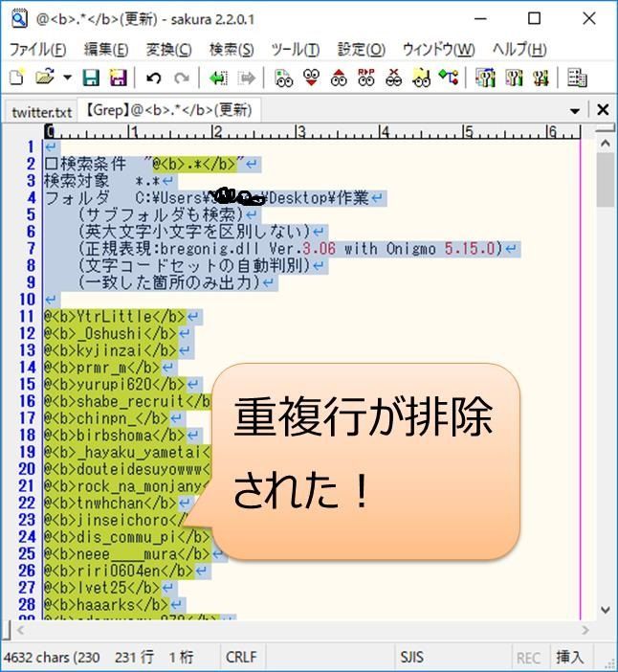Click the line @<b>riri0604en</b>
The height and width of the screenshot is (672, 618).
119,571
